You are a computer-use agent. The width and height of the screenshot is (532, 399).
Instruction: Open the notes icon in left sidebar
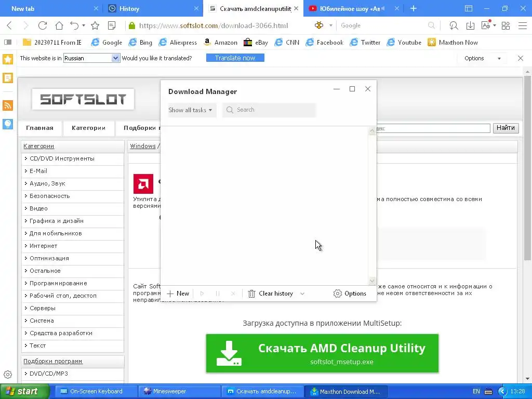click(8, 78)
